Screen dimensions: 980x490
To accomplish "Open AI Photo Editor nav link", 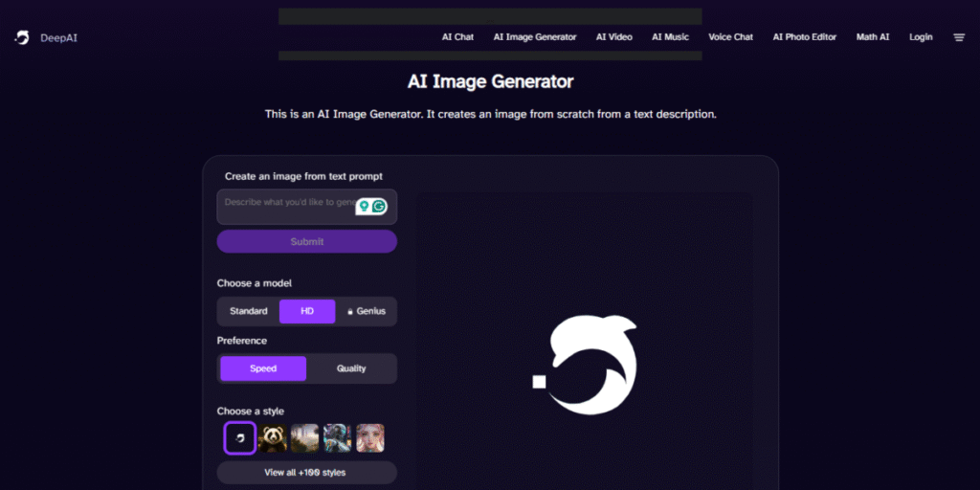I will point(804,37).
